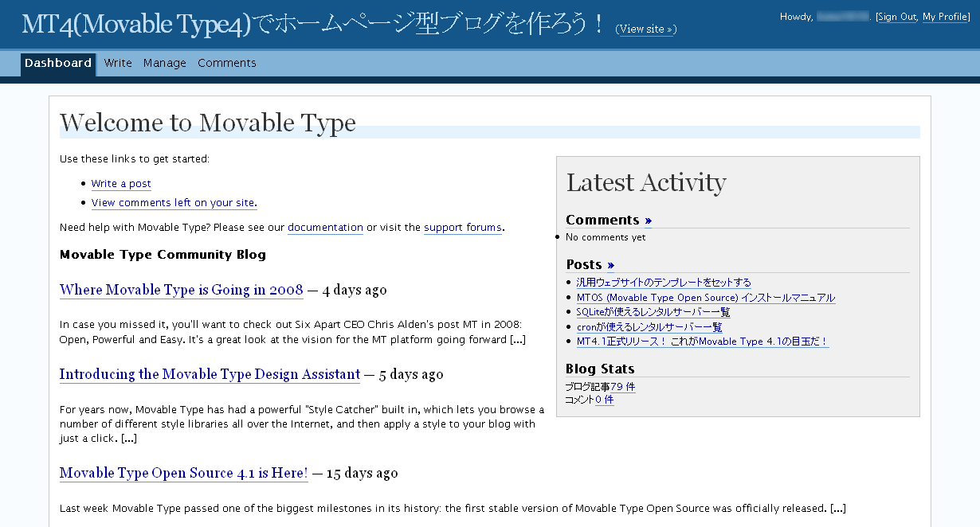The width and height of the screenshot is (980, 527).
Task: Open the Dashboard tab
Action: click(x=58, y=64)
